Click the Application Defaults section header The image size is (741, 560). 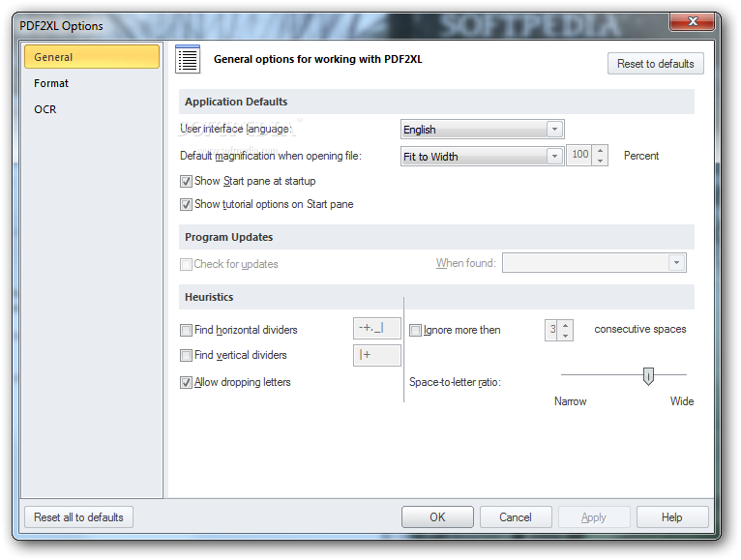[436, 102]
